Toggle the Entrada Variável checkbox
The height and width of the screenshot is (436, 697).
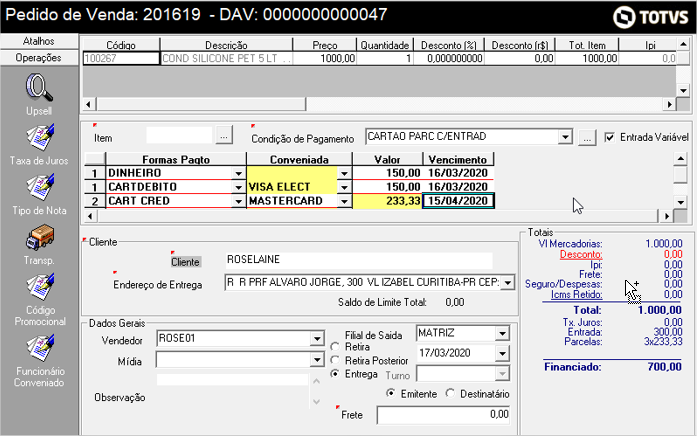pyautogui.click(x=609, y=137)
